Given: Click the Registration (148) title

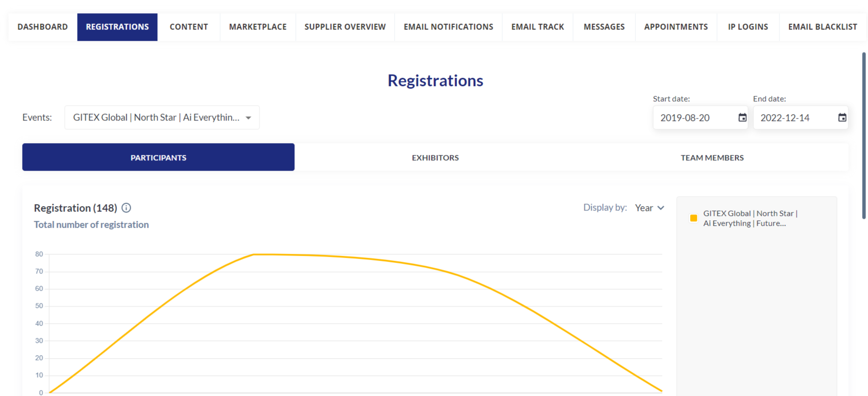Looking at the screenshot, I should pos(75,208).
